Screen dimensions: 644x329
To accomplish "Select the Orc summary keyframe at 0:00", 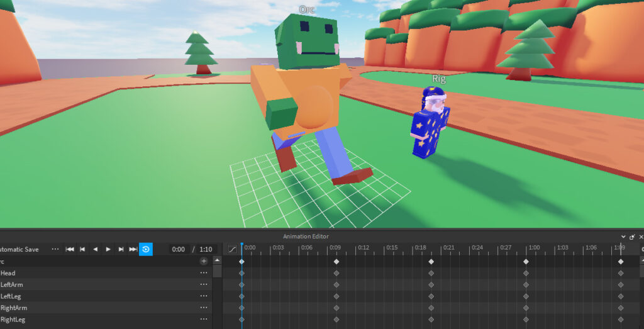I will 241,262.
